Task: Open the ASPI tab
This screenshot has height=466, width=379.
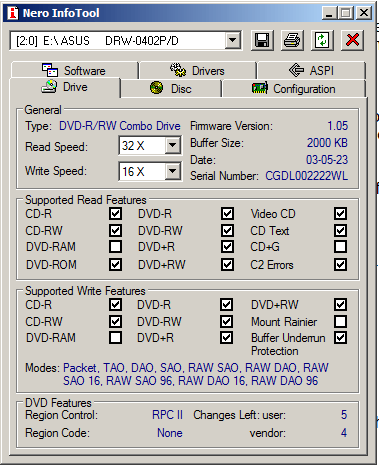Action: click(x=311, y=70)
